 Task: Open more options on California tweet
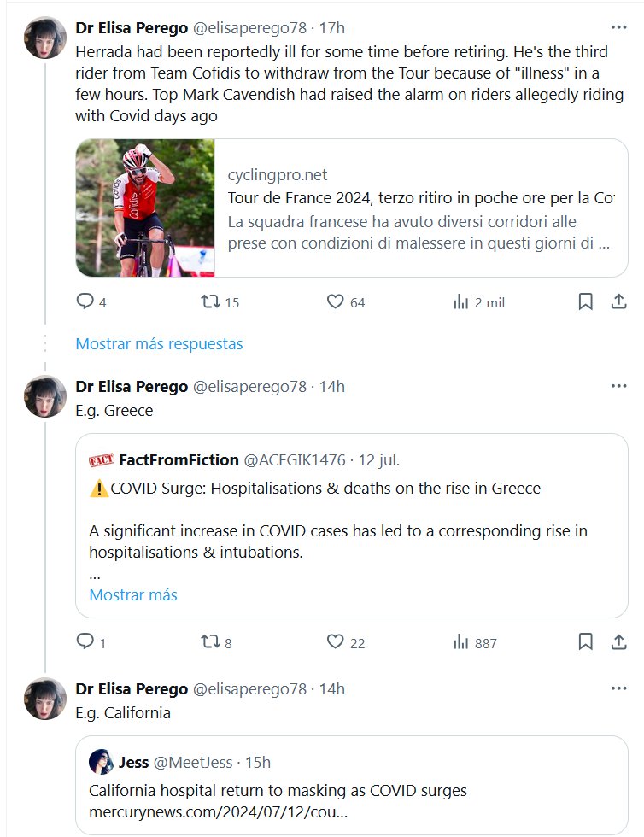click(x=619, y=688)
